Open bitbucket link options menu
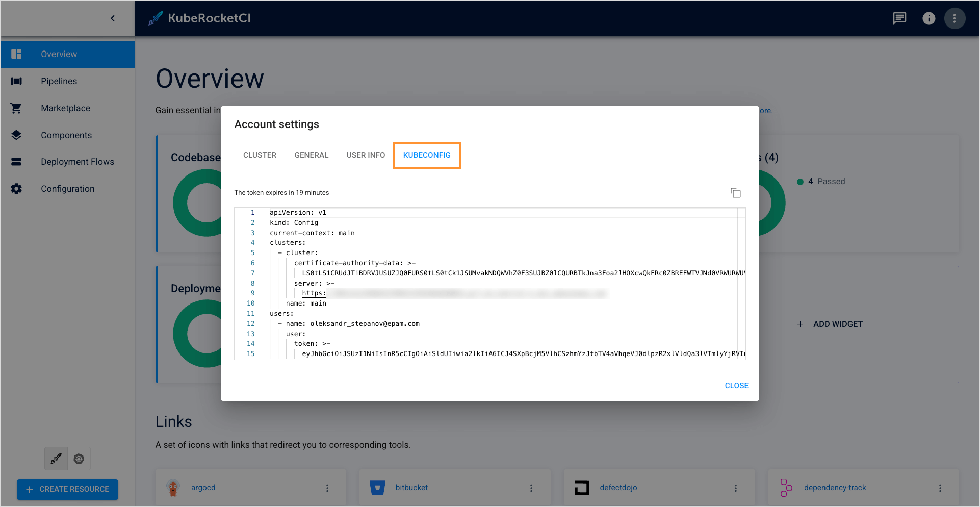The width and height of the screenshot is (980, 507). point(531,488)
